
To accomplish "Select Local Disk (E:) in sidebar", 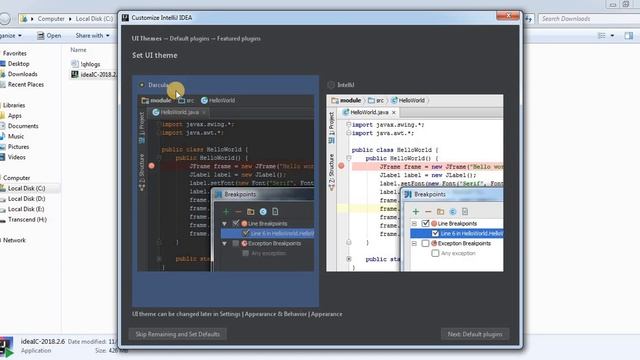I will pyautogui.click(x=26, y=209).
